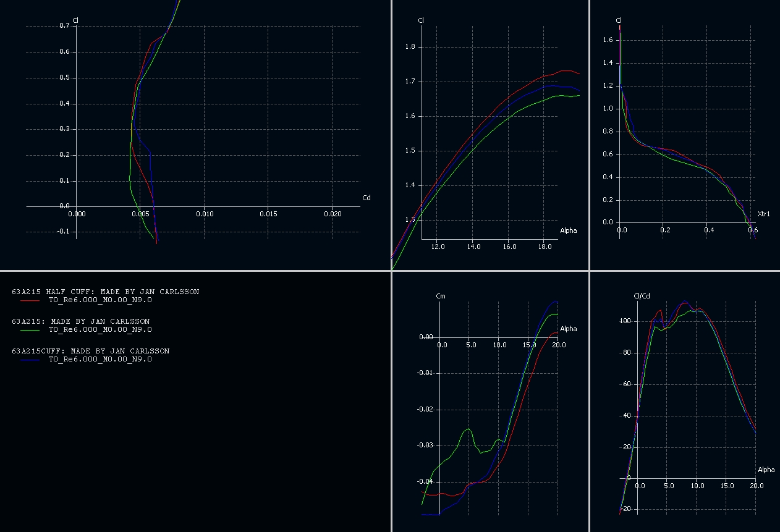The width and height of the screenshot is (780, 532).
Task: Click the Alpha label in the top-middle Cl graph
Action: pos(568,230)
